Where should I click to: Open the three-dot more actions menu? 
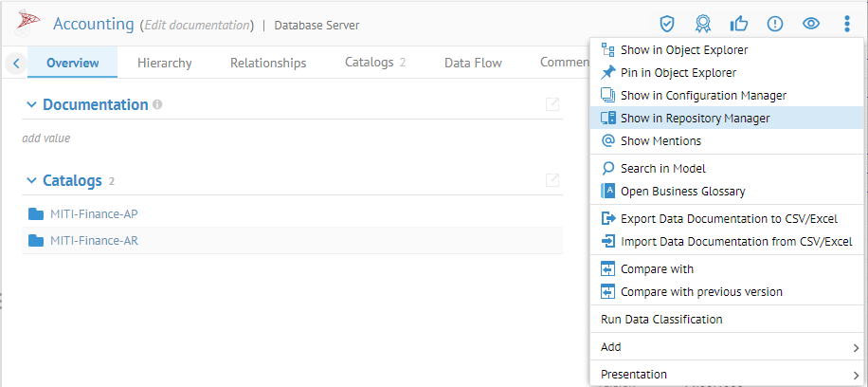(x=847, y=24)
